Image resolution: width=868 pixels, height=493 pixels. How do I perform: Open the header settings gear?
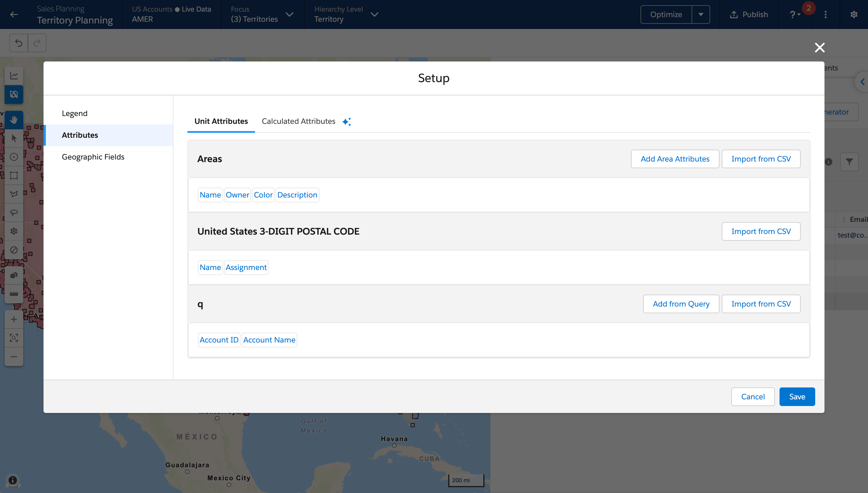tap(854, 14)
